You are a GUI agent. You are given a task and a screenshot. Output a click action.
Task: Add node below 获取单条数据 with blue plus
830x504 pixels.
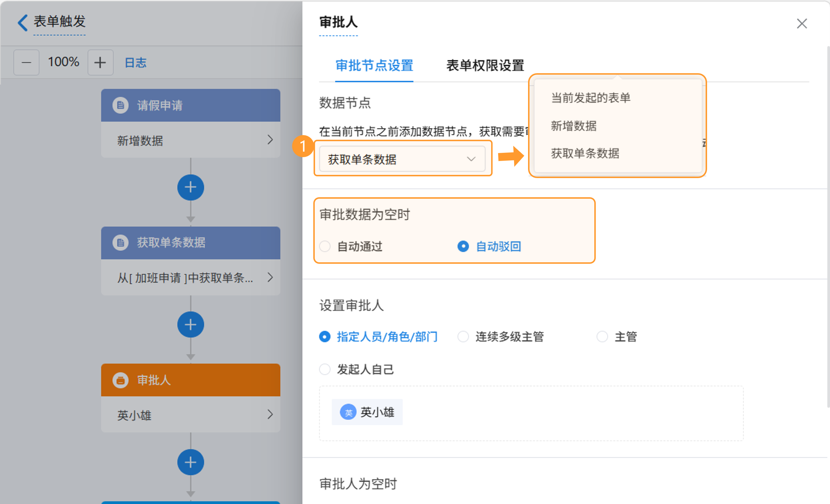click(190, 324)
